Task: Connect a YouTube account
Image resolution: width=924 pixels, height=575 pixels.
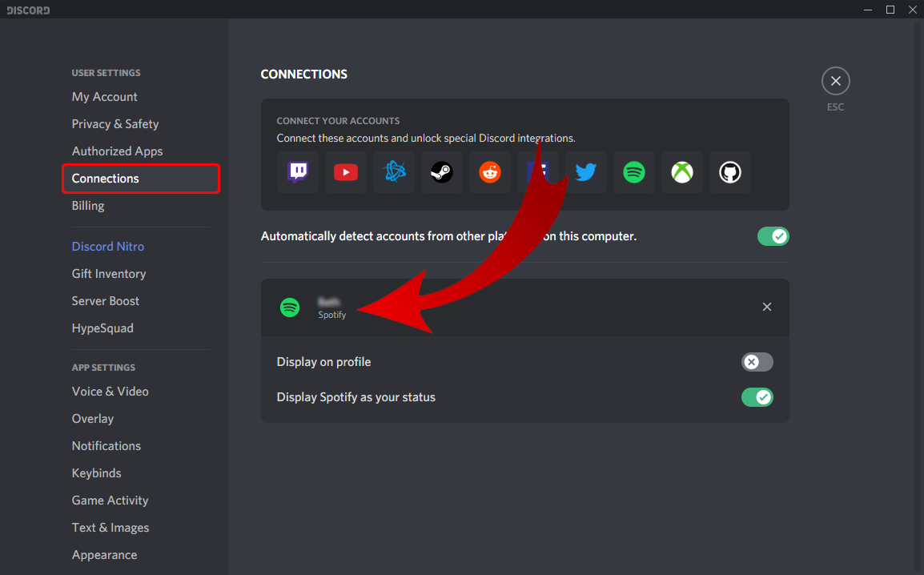Action: pyautogui.click(x=346, y=172)
